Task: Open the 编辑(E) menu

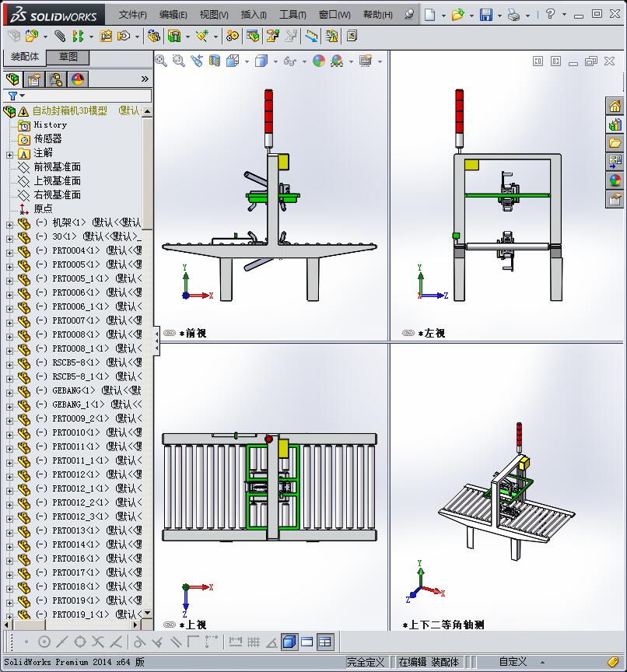Action: (x=173, y=15)
